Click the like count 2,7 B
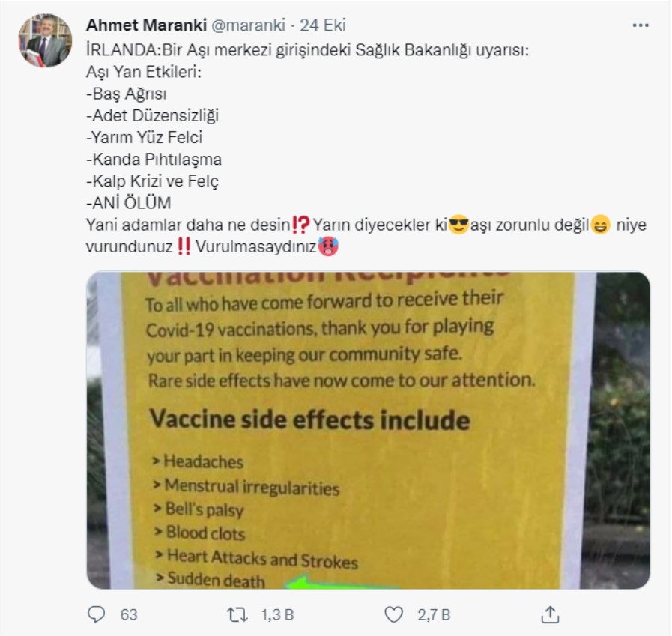 coord(434,614)
